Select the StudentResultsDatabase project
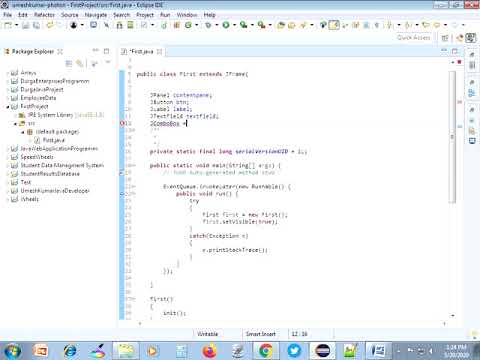The image size is (480, 360). (x=50, y=174)
